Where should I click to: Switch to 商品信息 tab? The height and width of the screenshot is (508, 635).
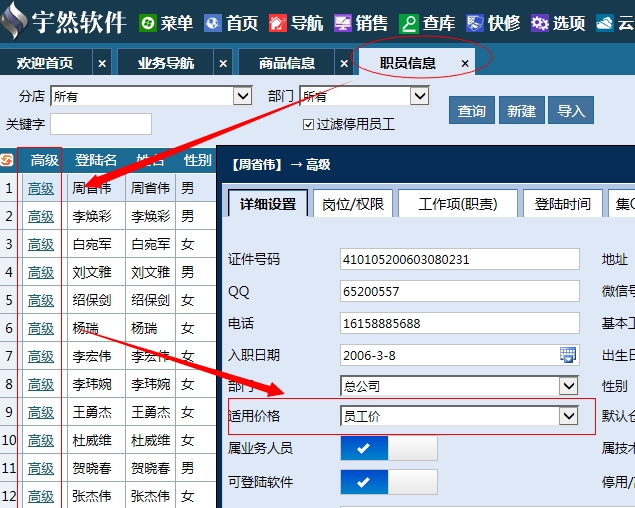tap(287, 63)
